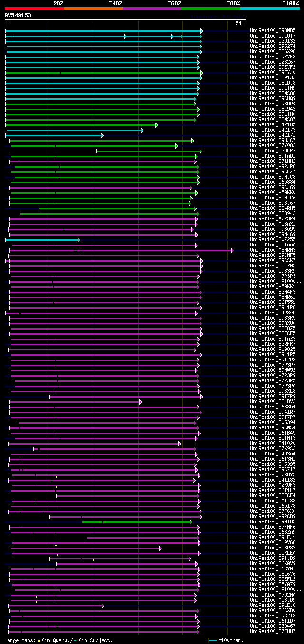Select the UniRef100_Q41182 label
The image size is (304, 644).
(273, 480)
